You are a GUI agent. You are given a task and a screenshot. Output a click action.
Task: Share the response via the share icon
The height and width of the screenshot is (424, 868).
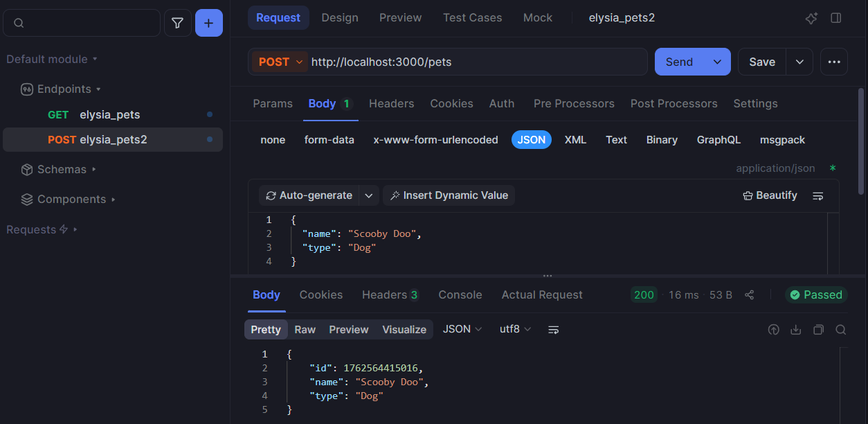pos(749,294)
